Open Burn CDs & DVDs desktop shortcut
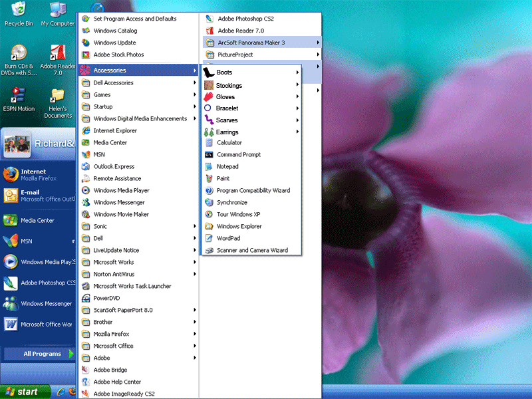The image size is (532, 399). tap(19, 60)
